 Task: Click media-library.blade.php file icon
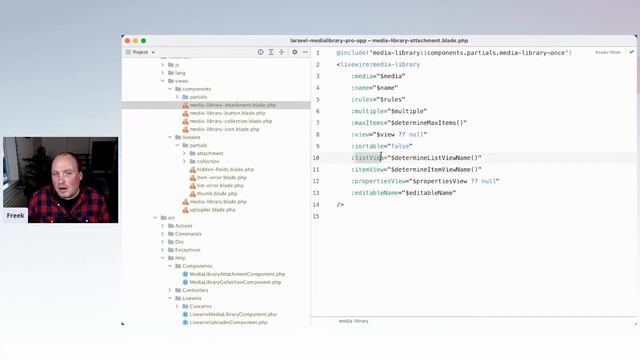click(x=185, y=202)
